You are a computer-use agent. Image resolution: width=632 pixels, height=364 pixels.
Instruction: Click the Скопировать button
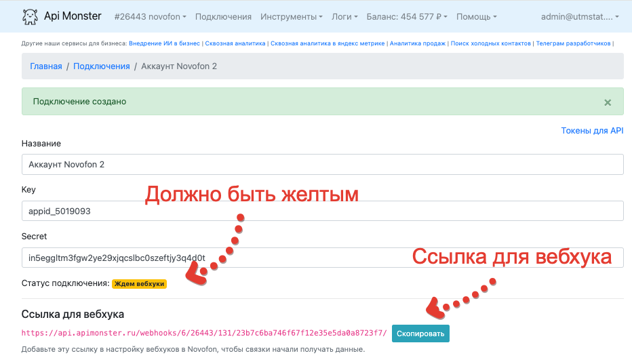tap(420, 333)
